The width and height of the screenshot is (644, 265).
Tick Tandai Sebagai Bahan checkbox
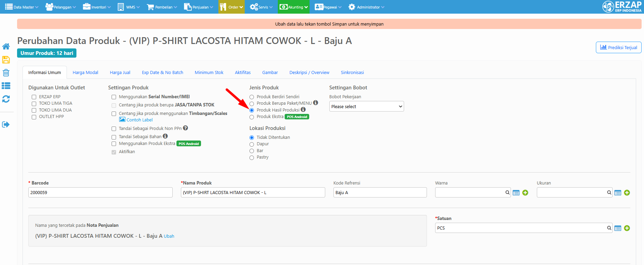(x=114, y=137)
